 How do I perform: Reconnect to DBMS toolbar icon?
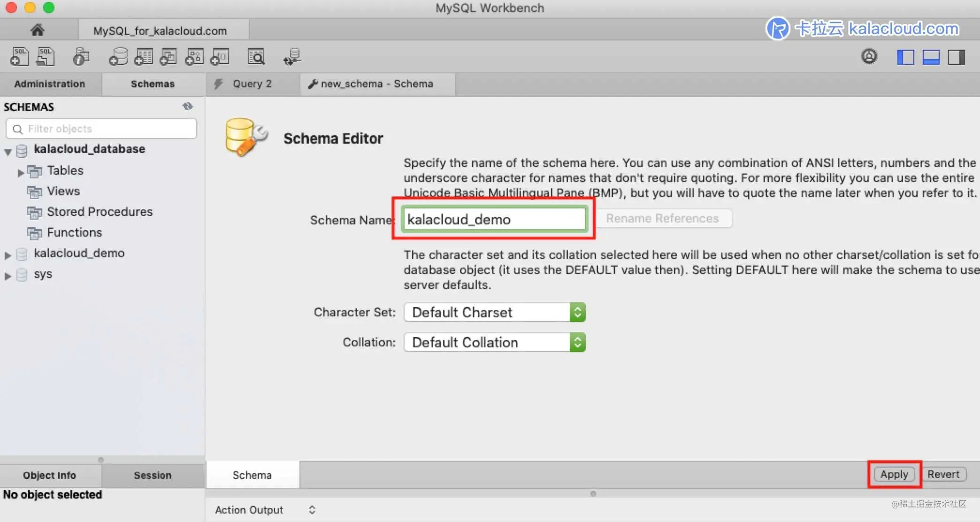292,57
